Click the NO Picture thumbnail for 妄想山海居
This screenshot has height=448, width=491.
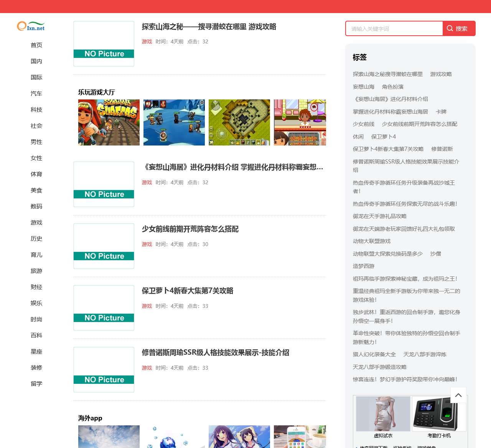coord(104,184)
